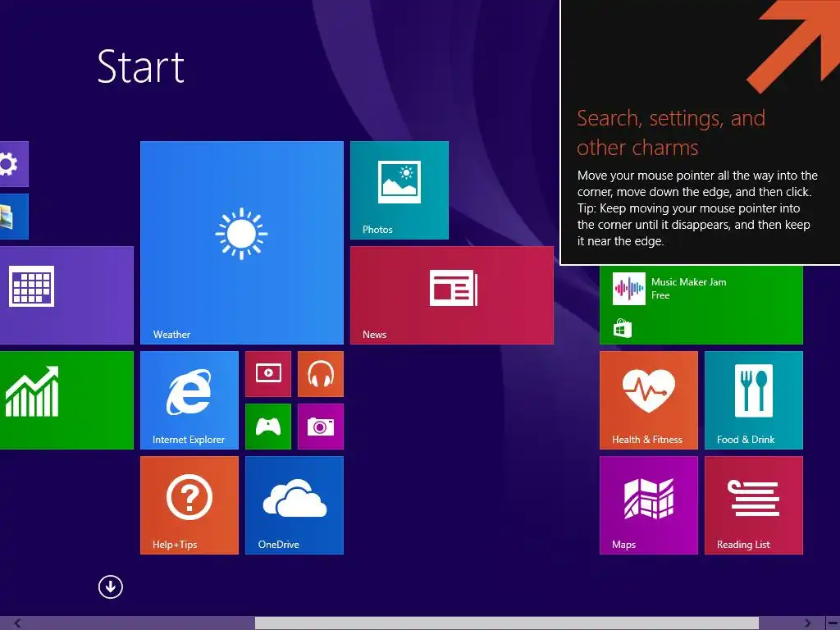Open the Xbox Games tile
The image size is (840, 630).
click(268, 427)
